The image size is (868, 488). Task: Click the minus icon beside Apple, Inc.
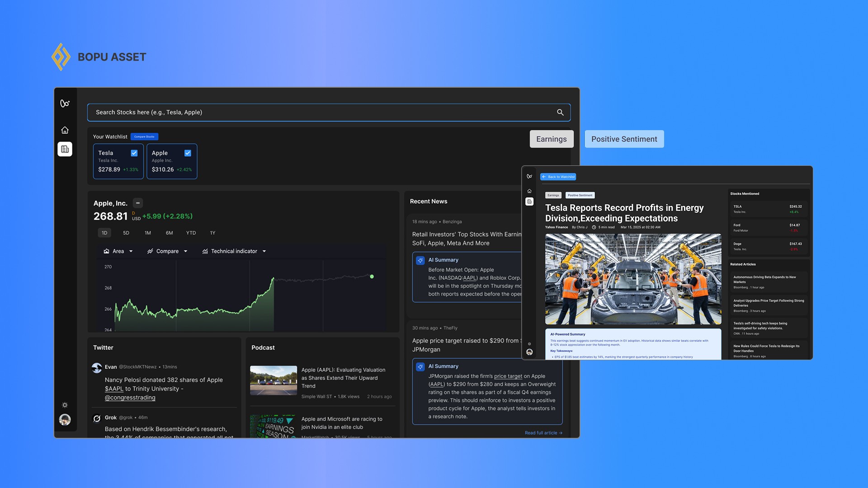(x=138, y=203)
